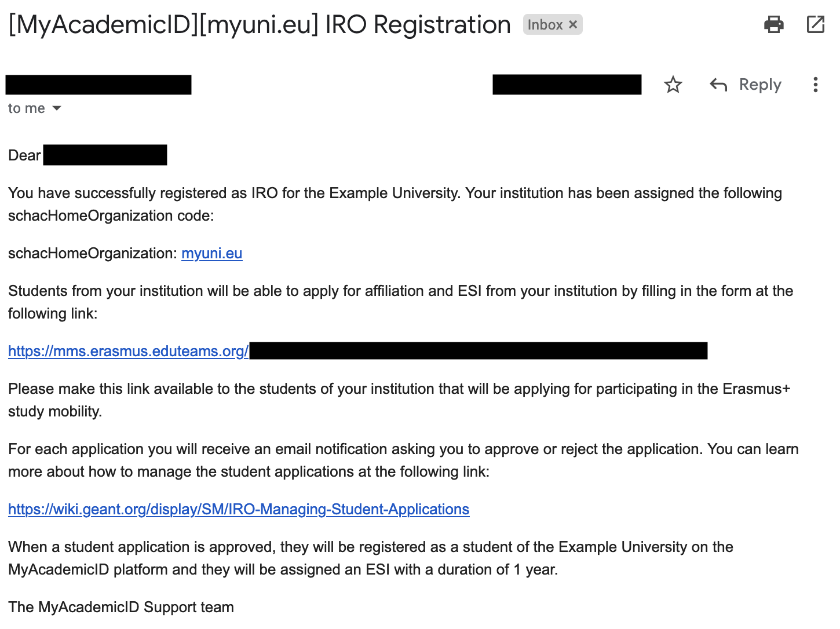Click the Inbox label chip
This screenshot has height=629, width=840.
[x=545, y=25]
